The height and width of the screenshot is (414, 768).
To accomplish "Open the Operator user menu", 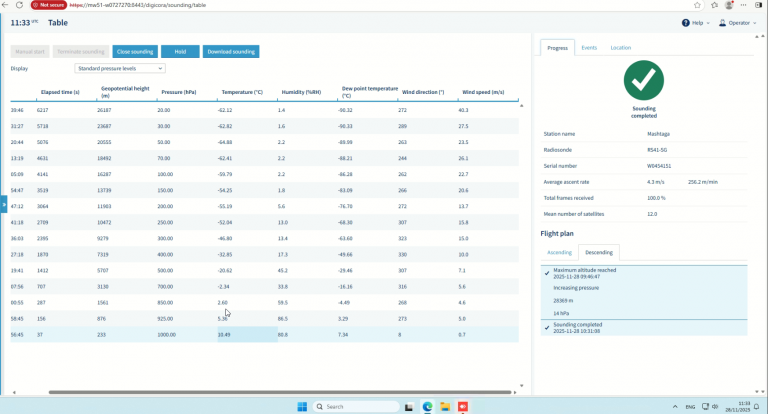I will [737, 23].
